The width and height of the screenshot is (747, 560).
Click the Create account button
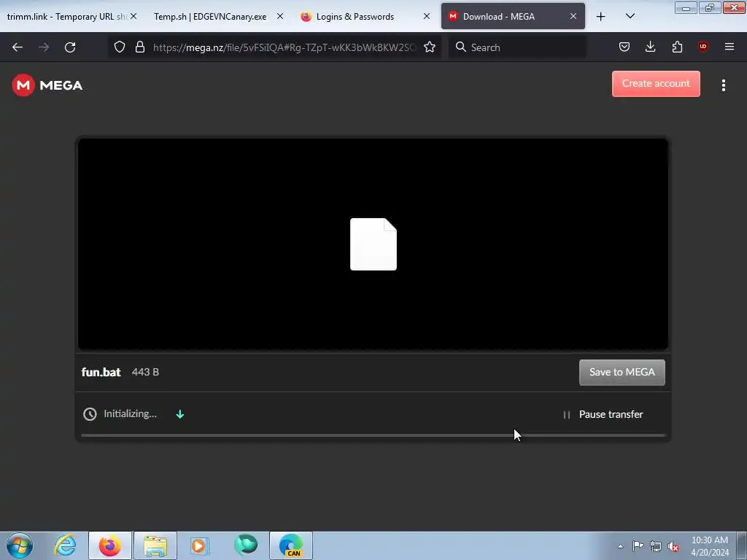tap(656, 84)
